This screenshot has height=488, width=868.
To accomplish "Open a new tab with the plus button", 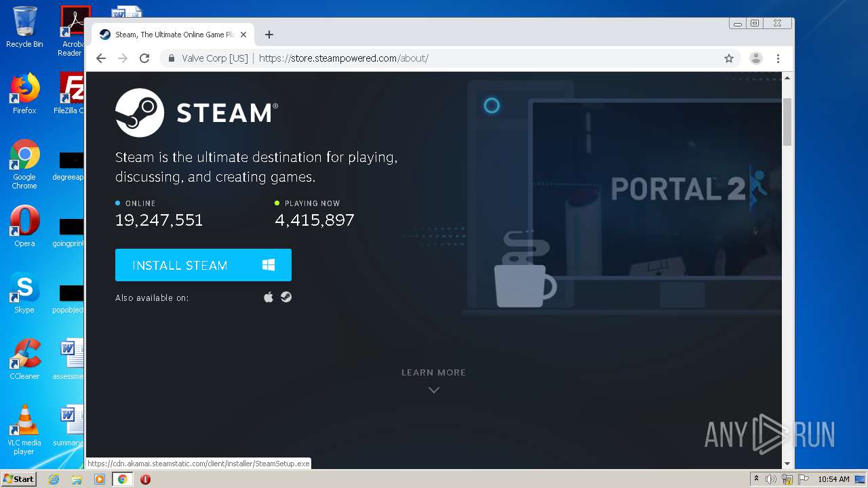I will [269, 35].
